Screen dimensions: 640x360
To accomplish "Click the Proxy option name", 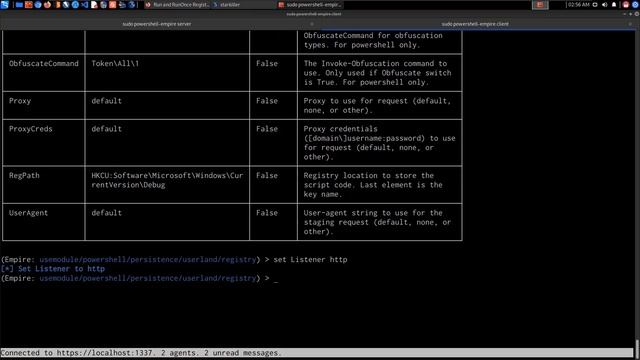I will pyautogui.click(x=20, y=101).
